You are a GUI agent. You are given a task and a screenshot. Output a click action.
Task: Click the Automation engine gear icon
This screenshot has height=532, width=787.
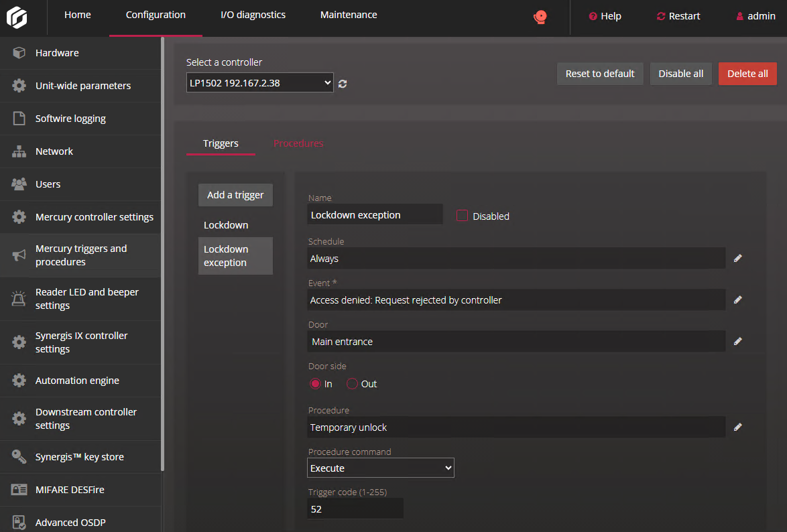pyautogui.click(x=19, y=381)
